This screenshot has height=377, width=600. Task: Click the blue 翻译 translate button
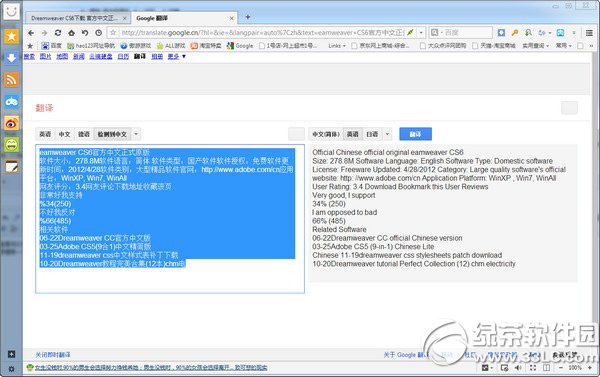coord(415,134)
